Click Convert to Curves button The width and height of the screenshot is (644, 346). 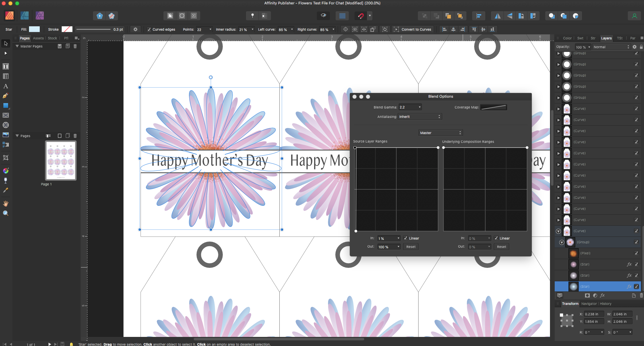click(x=416, y=29)
